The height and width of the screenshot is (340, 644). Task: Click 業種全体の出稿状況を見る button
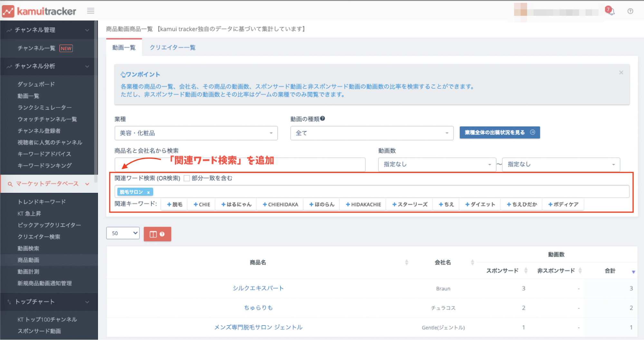[x=499, y=132]
